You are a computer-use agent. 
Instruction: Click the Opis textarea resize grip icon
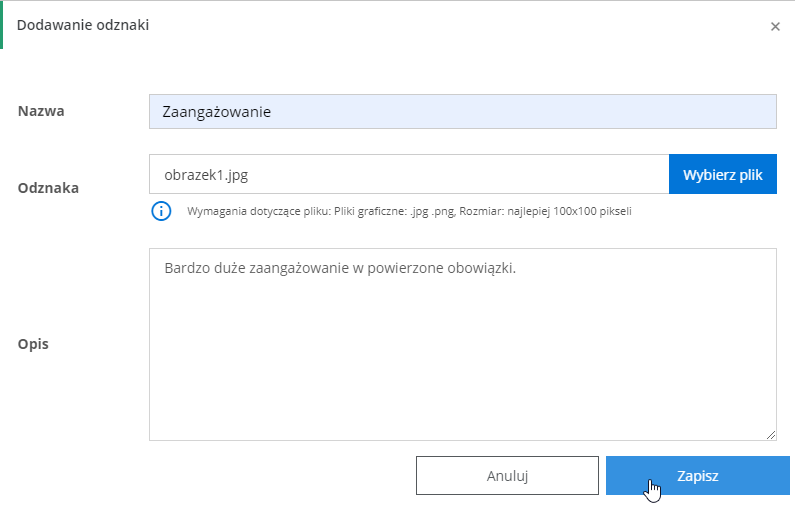pos(771,434)
